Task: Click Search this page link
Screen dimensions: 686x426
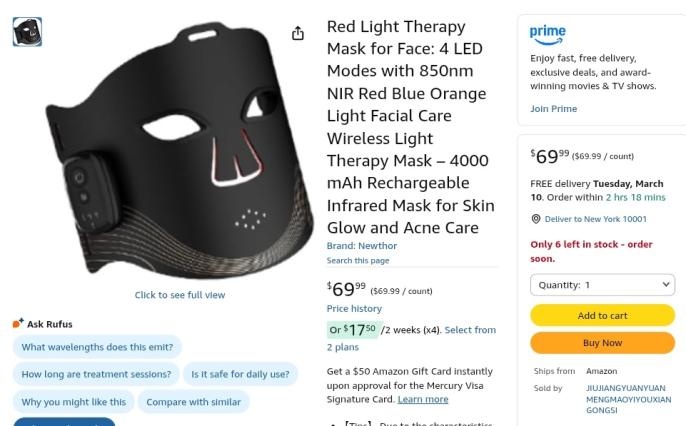Action: pos(358,260)
